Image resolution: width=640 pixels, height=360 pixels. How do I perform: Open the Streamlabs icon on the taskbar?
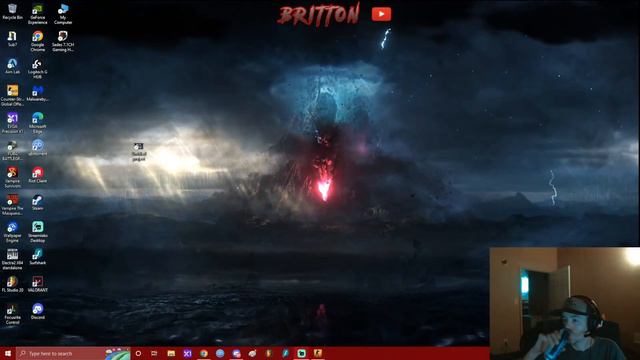[x=302, y=353]
